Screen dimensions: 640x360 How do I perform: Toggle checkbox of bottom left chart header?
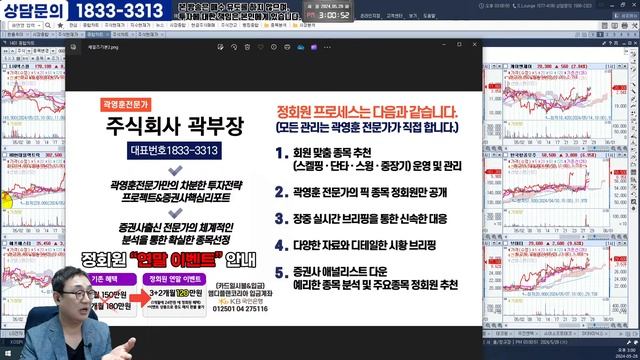point(4,244)
